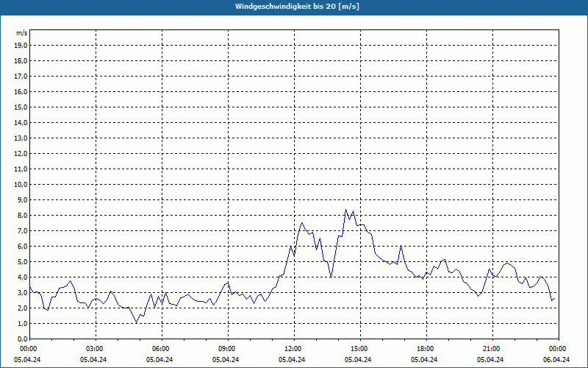
Task: Click y-axis tick label '8,0'
Action: tap(22, 216)
